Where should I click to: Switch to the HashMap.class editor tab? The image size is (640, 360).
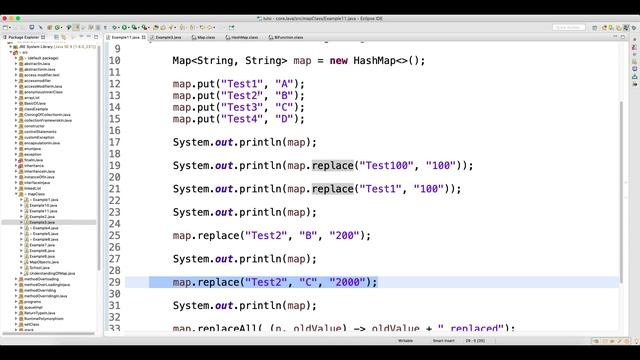coord(242,37)
